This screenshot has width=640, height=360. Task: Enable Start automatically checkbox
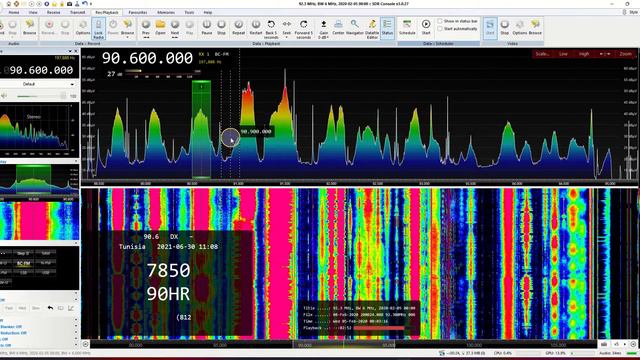click(440, 29)
